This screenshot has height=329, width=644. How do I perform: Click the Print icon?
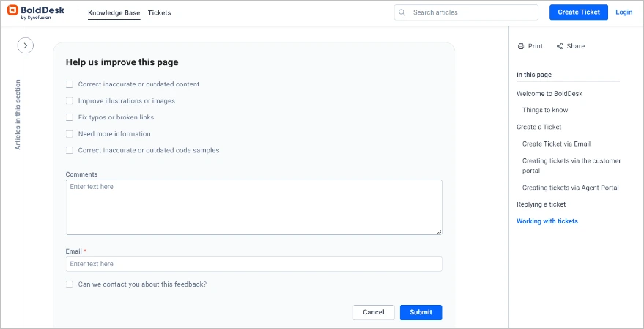click(x=521, y=46)
